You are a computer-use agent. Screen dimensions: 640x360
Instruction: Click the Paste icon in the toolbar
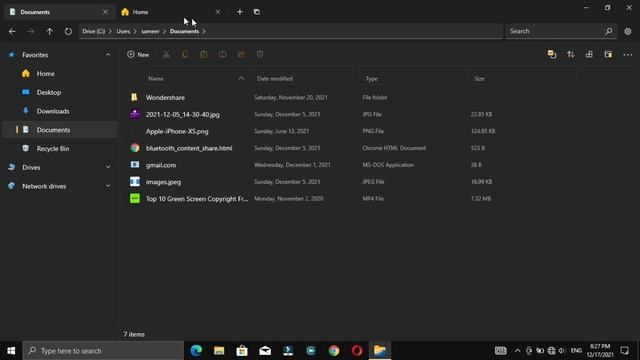[204, 54]
